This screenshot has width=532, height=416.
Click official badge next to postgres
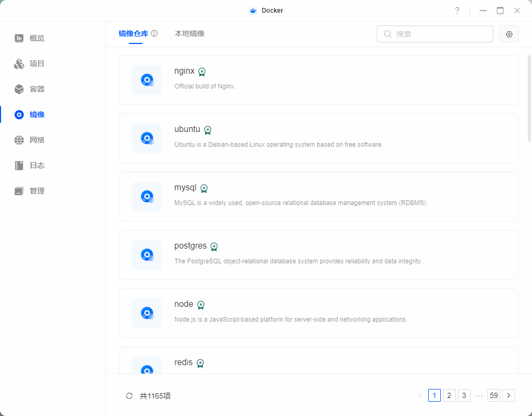[x=214, y=246]
